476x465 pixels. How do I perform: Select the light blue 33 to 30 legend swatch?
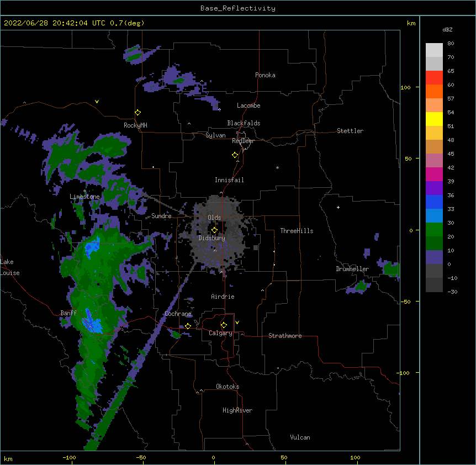434,216
